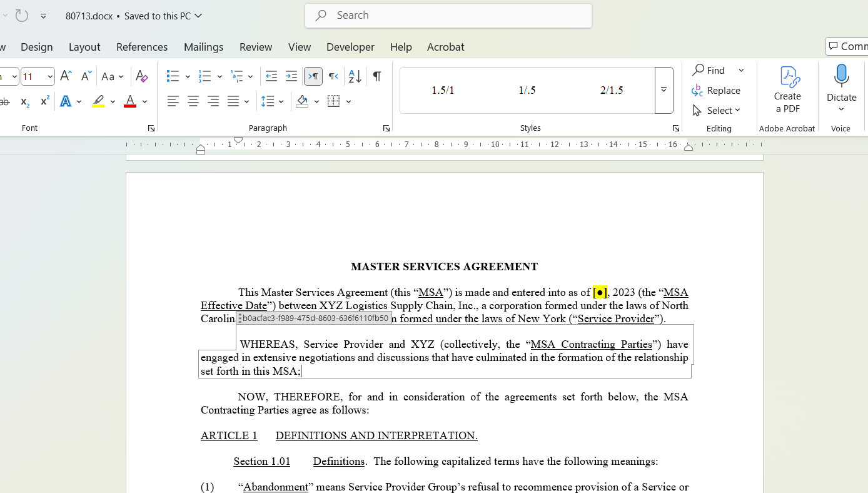Click the Dictate microphone icon
This screenshot has height=493, width=868.
[841, 76]
